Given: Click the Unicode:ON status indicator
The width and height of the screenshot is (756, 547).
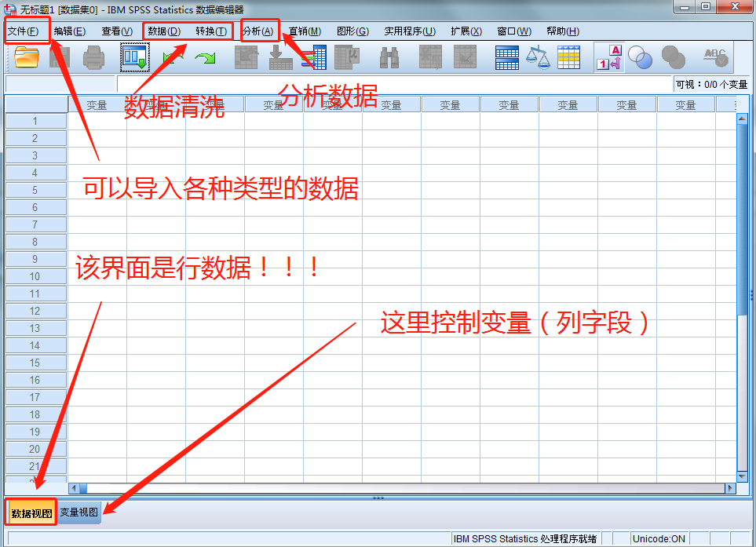Looking at the screenshot, I should point(659,538).
